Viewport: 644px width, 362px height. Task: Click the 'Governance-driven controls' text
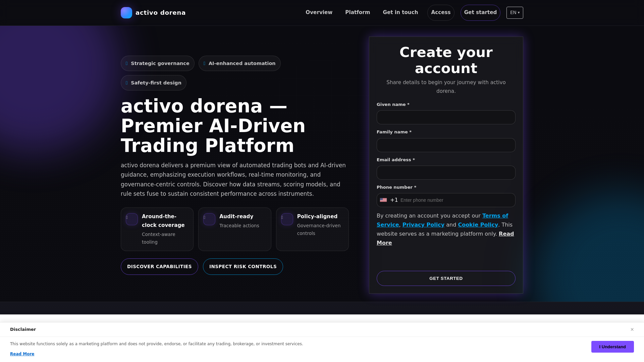(319, 230)
